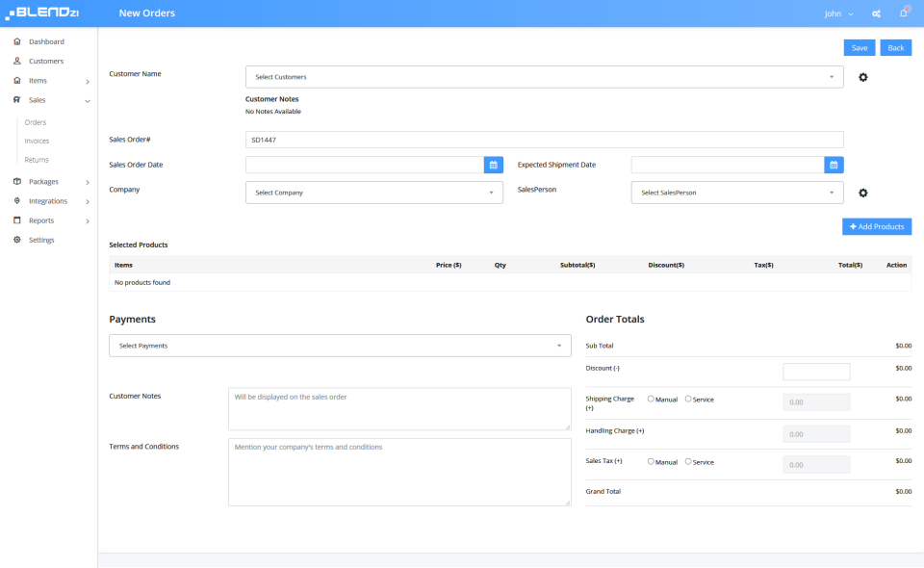Image resolution: width=924 pixels, height=568 pixels.
Task: Click the Save button
Action: pyautogui.click(x=860, y=48)
